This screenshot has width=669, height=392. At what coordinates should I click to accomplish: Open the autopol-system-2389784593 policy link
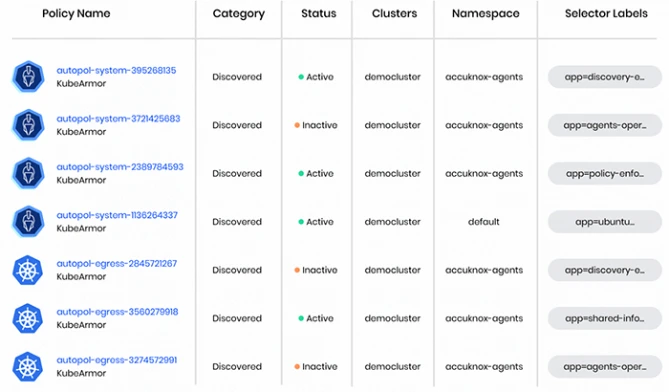click(120, 167)
